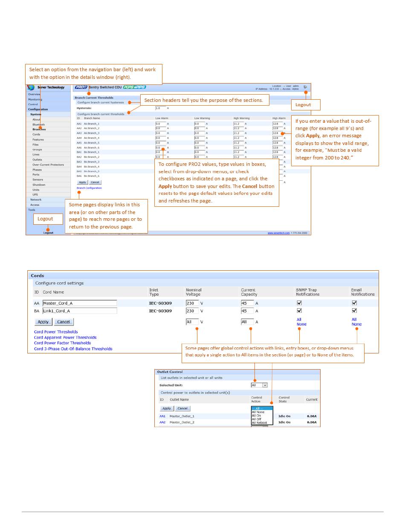This screenshot has height=532, width=405.
Task: Click Apply in the Cords section
Action: click(x=43, y=322)
